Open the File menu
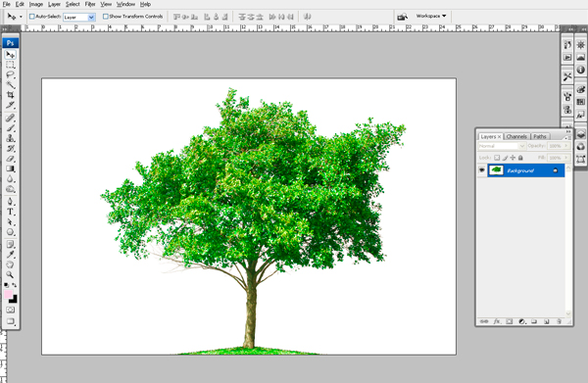 7,4
